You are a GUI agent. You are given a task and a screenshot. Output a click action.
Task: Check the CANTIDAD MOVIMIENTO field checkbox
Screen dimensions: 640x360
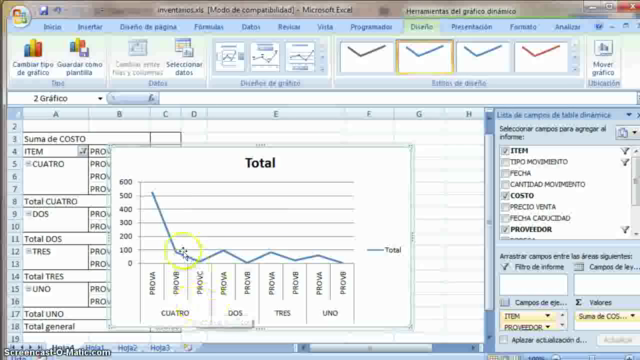[505, 184]
